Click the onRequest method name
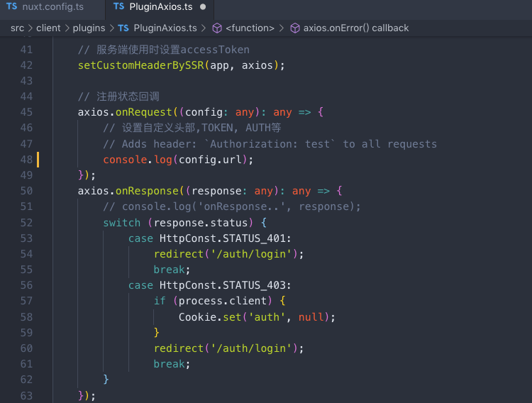This screenshot has height=403, width=532. 144,112
